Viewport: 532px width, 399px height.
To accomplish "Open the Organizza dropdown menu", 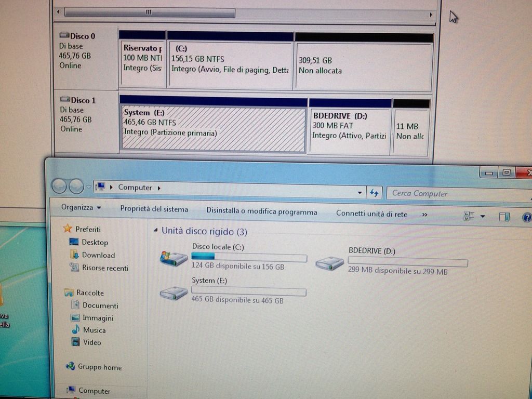I will coord(81,208).
